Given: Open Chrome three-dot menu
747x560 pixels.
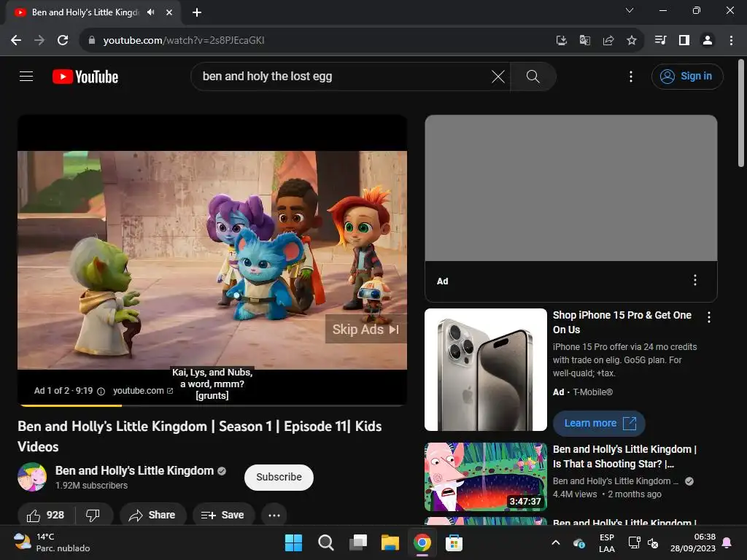Looking at the screenshot, I should [731, 41].
